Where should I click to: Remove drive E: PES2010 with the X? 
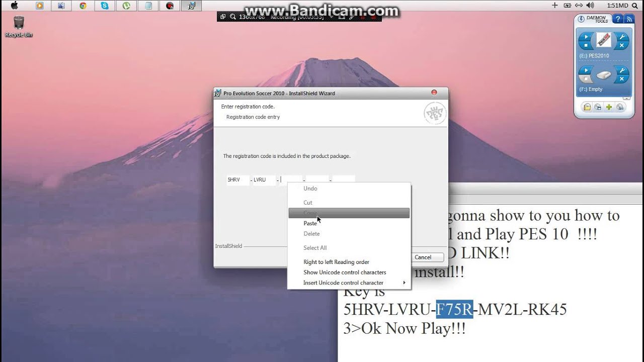click(x=622, y=46)
